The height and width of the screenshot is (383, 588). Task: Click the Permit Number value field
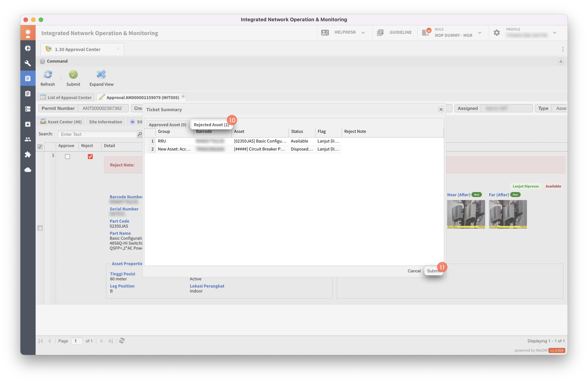tap(103, 108)
